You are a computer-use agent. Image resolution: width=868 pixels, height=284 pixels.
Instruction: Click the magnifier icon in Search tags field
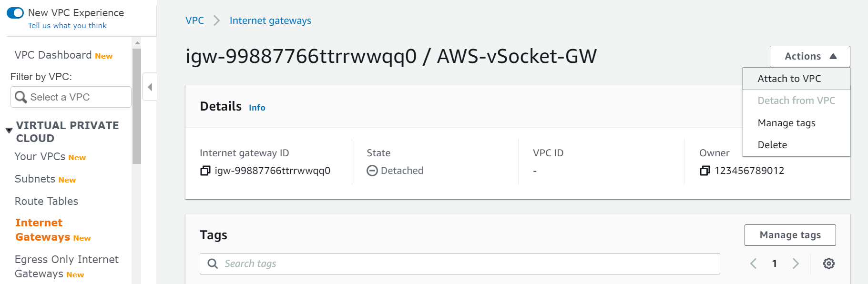pos(213,264)
